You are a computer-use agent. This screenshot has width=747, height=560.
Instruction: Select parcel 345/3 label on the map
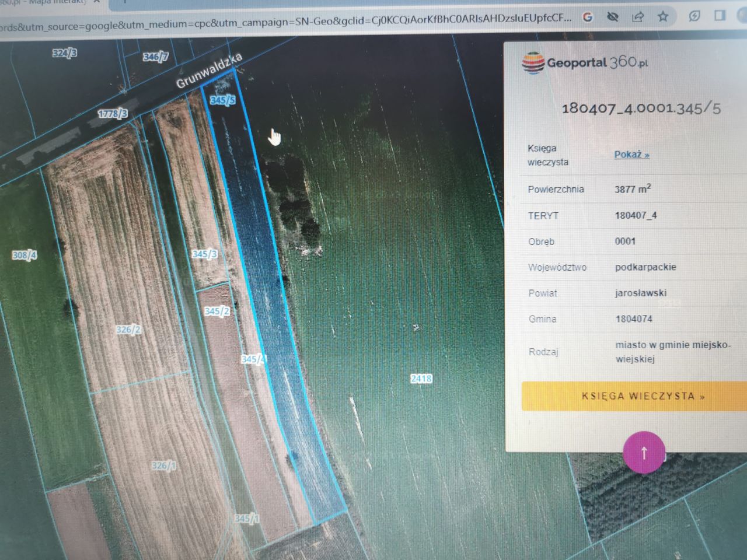pyautogui.click(x=204, y=254)
